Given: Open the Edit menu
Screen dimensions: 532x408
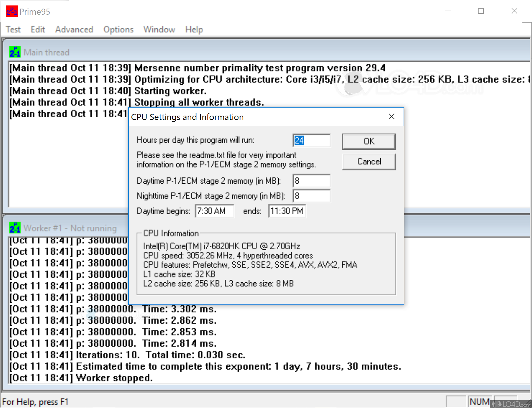Looking at the screenshot, I should pyautogui.click(x=38, y=30).
